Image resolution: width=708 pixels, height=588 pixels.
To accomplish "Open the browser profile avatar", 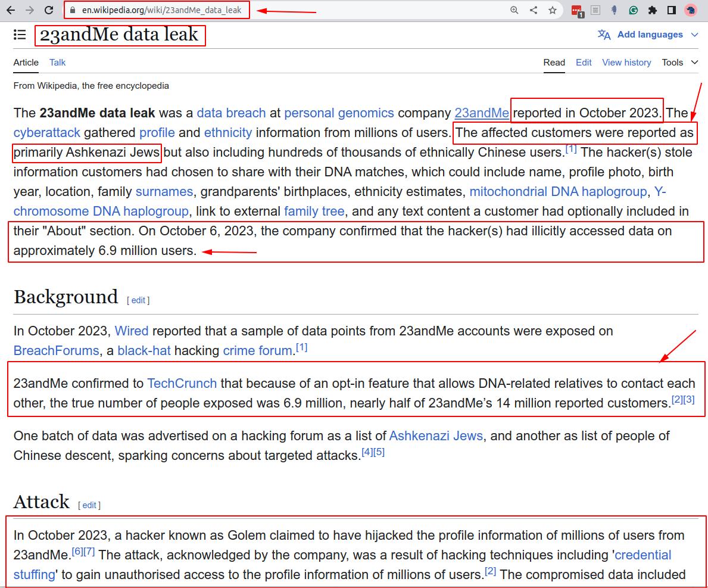I will pyautogui.click(x=691, y=10).
